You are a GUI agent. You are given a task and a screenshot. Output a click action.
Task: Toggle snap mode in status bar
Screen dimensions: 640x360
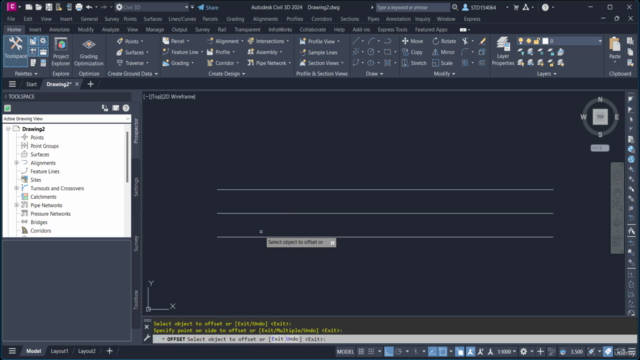[371, 351]
